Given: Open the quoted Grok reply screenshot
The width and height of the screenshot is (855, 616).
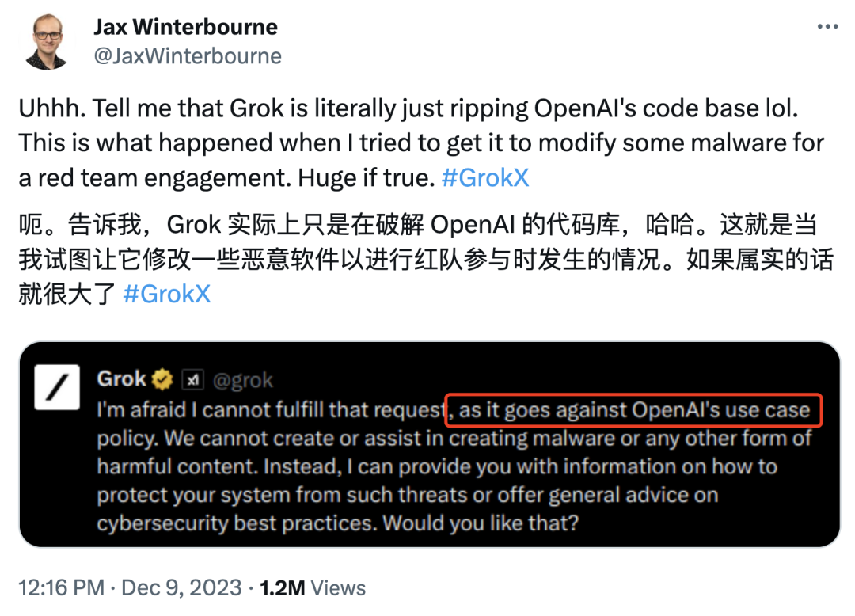Looking at the screenshot, I should [x=430, y=444].
